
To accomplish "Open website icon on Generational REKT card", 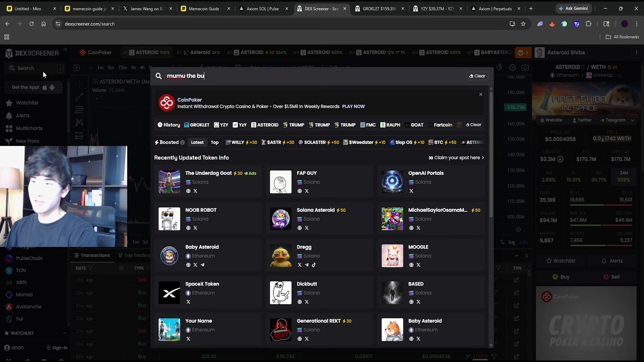I will [x=300, y=339].
